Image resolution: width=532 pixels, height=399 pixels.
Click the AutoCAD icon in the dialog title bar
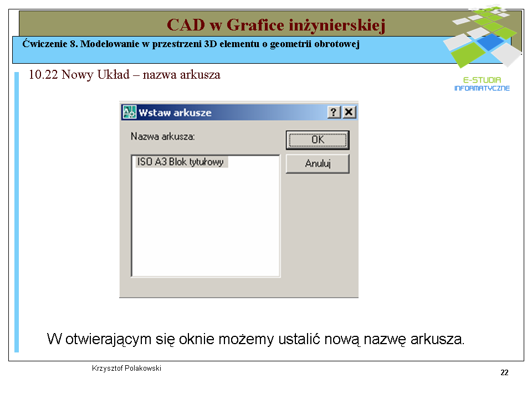129,112
